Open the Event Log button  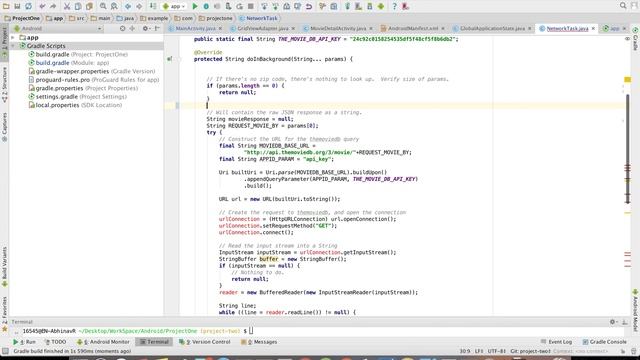pyautogui.click(x=556, y=342)
